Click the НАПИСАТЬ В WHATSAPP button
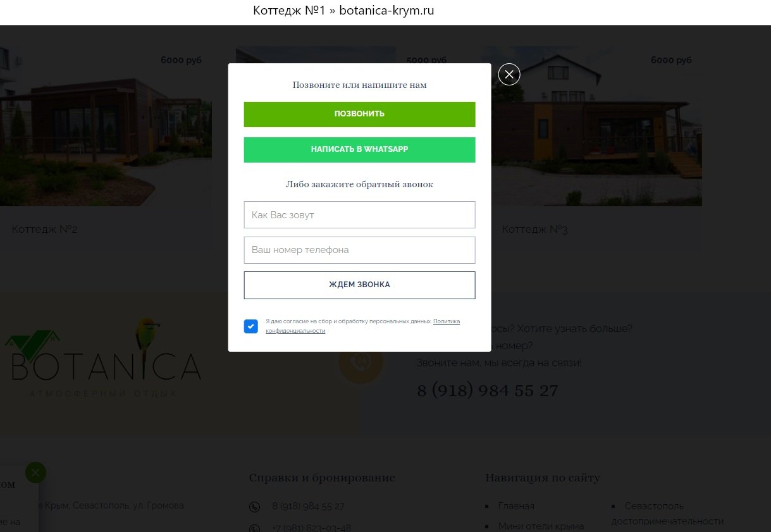The height and width of the screenshot is (532, 771). tap(359, 150)
